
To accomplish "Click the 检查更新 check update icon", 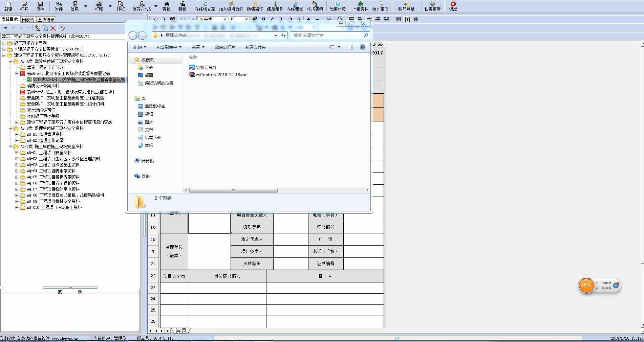I will click(x=432, y=6).
